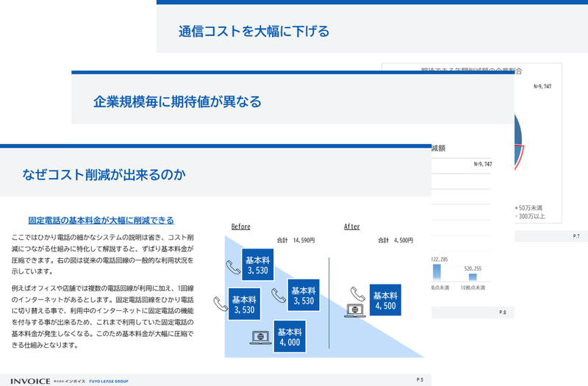Click the INVOICE logo in the footer

(30, 381)
